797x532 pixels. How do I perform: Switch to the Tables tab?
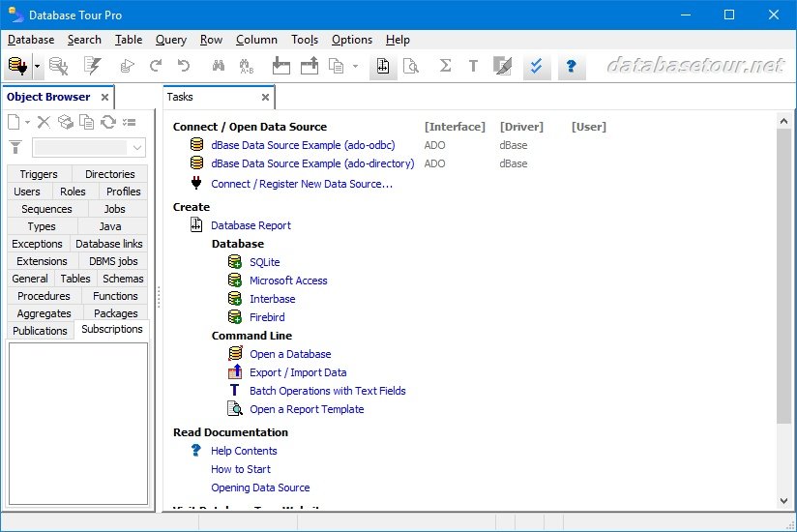click(x=75, y=279)
